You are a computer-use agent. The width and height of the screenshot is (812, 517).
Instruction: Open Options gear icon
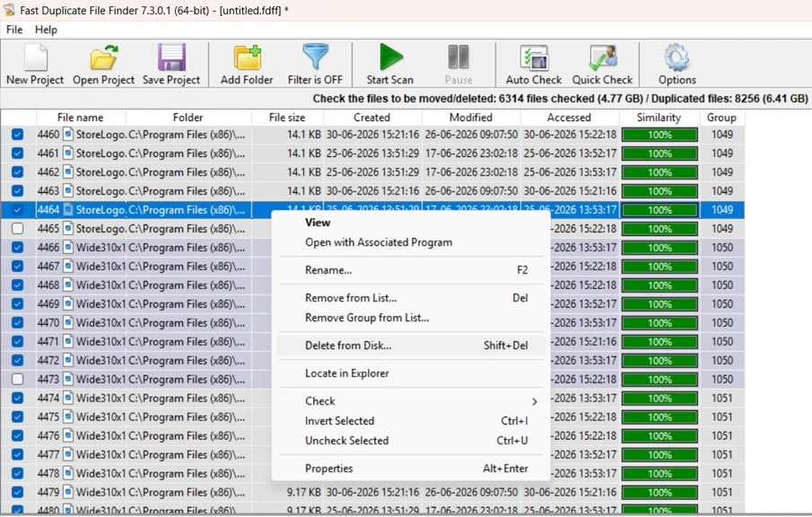point(677,57)
